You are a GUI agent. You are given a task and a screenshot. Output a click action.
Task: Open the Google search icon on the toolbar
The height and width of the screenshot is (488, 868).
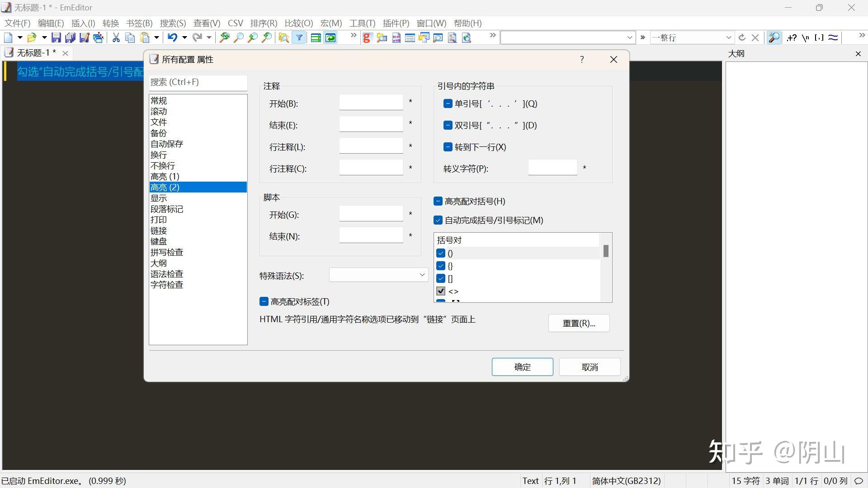click(366, 38)
